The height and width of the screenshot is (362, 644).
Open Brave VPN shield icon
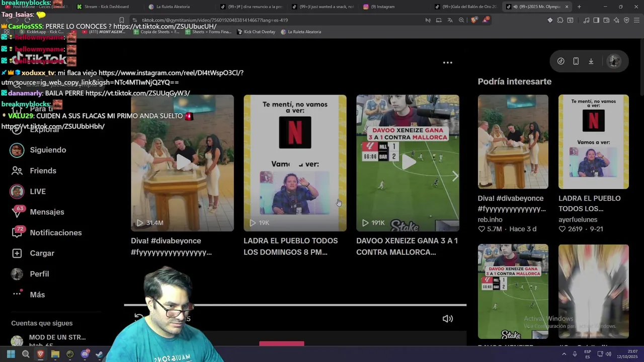point(626,20)
